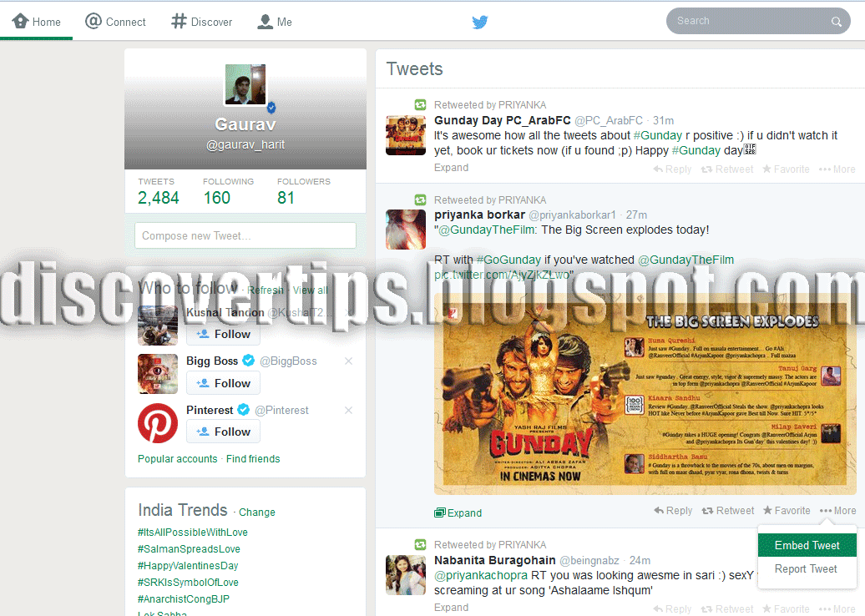Open trend #SalmanSpreadsLove
The image size is (865, 616).
click(x=189, y=548)
